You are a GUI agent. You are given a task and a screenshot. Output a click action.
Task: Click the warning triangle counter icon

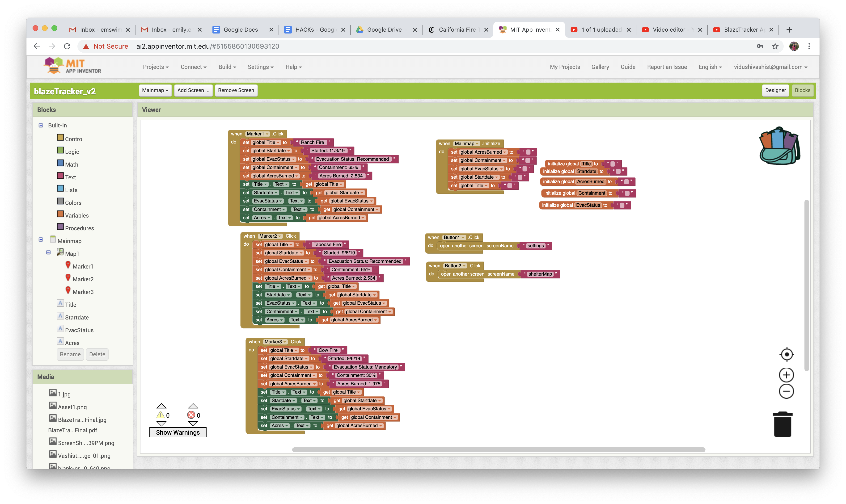pyautogui.click(x=160, y=415)
